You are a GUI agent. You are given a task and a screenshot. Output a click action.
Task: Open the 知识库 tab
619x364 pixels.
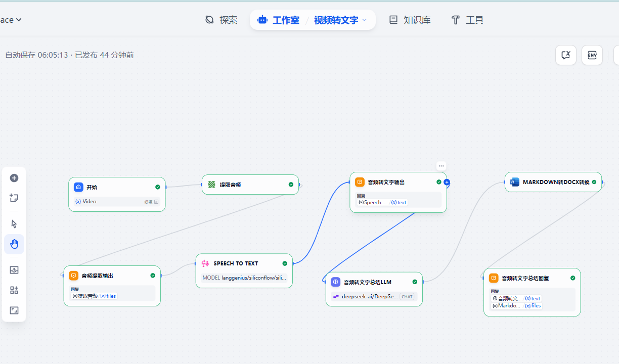click(410, 20)
